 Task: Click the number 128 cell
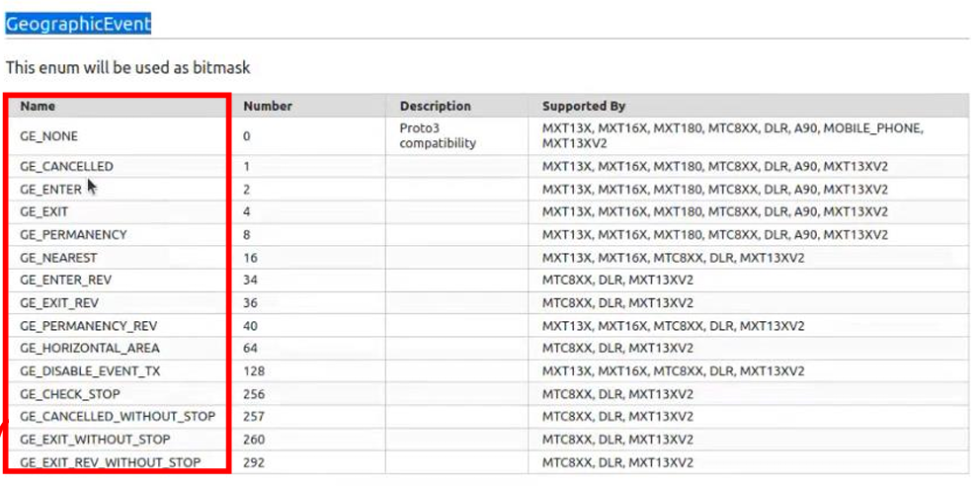(253, 371)
